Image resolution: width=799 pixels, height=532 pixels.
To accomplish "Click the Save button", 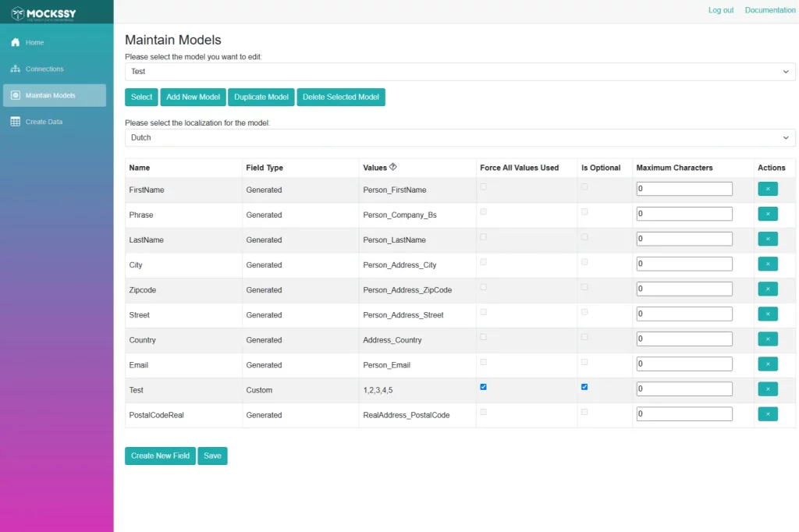I will 212,456.
